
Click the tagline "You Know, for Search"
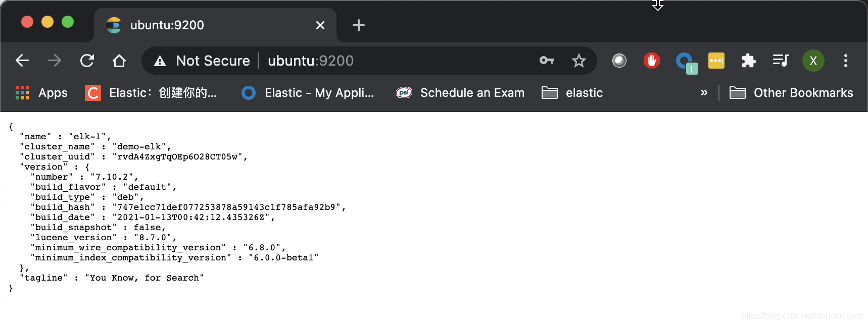tap(144, 278)
